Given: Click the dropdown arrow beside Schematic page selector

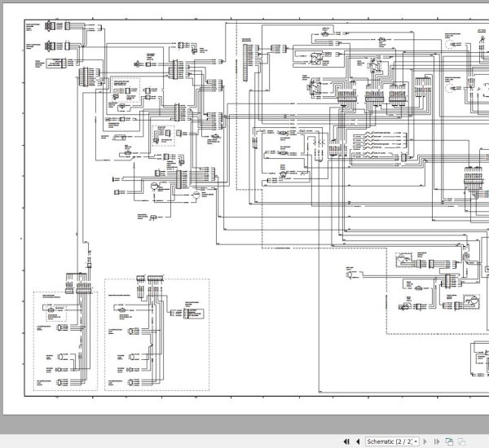Looking at the screenshot, I should click(416, 441).
